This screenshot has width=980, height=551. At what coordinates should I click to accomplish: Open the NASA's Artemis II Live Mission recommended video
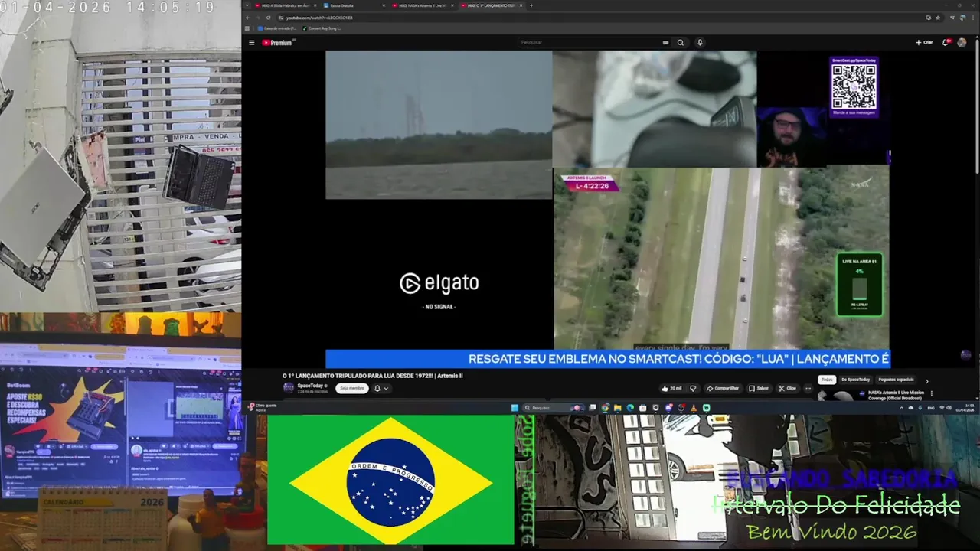(896, 395)
